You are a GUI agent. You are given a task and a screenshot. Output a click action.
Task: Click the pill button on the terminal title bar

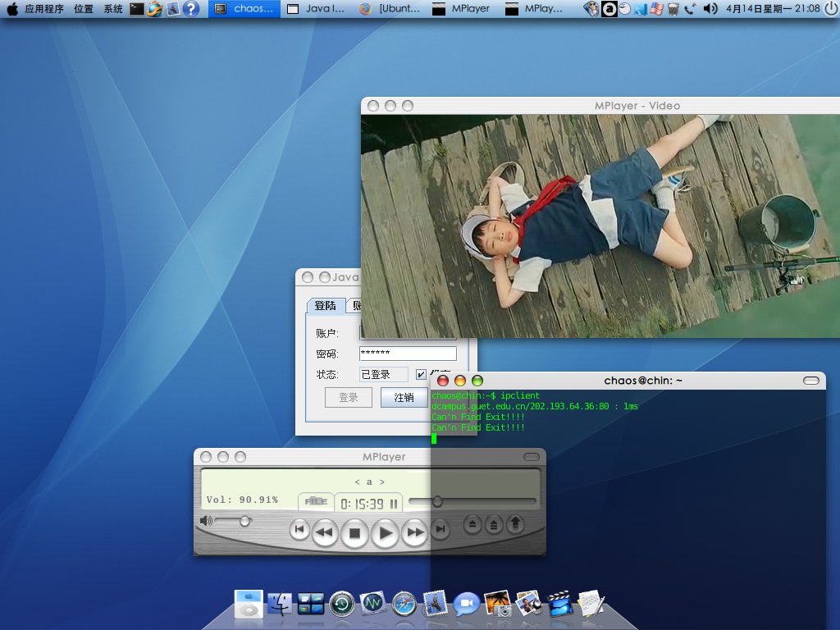click(x=811, y=381)
